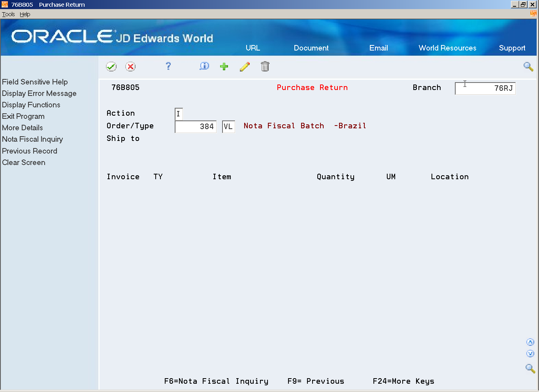This screenshot has height=392, width=539.
Task: Open the URL tab in header
Action: (253, 48)
